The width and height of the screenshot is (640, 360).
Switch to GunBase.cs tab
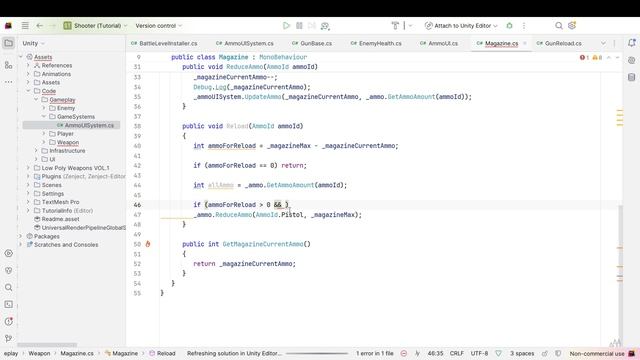pos(312,43)
